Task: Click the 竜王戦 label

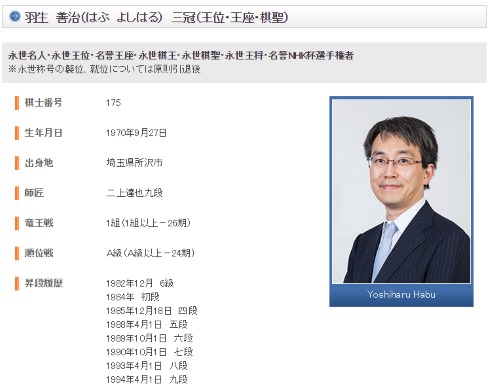Action: point(39,223)
